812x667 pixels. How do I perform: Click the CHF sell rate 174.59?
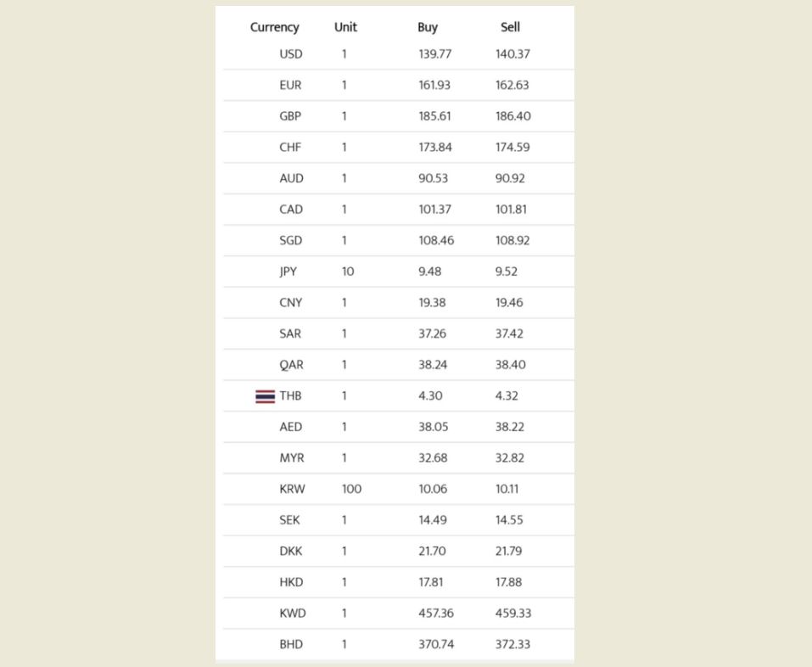[512, 148]
